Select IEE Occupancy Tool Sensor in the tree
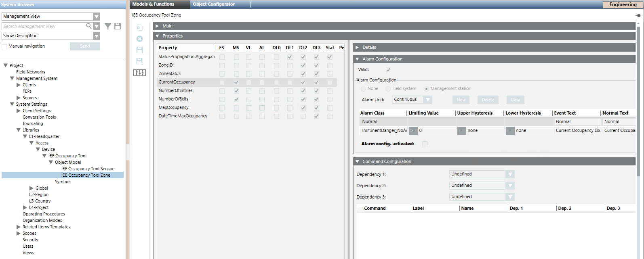The width and height of the screenshot is (644, 259). pos(87,169)
